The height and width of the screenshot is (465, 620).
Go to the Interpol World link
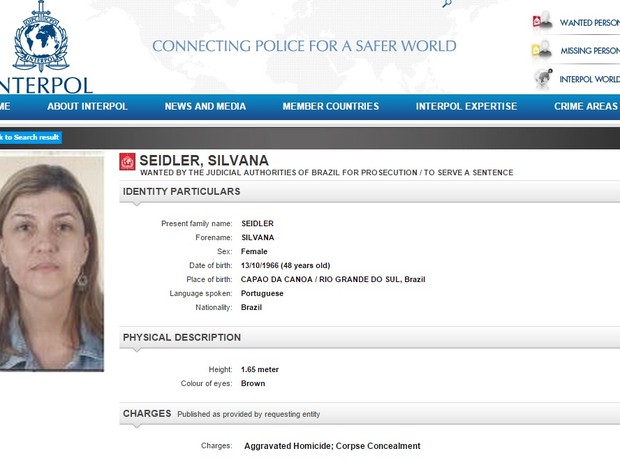point(590,79)
